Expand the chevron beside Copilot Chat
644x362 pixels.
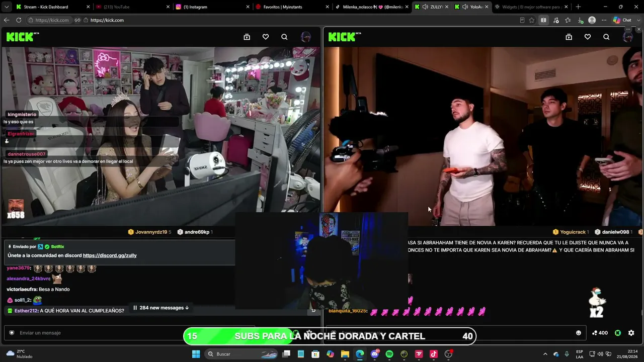tap(638, 20)
